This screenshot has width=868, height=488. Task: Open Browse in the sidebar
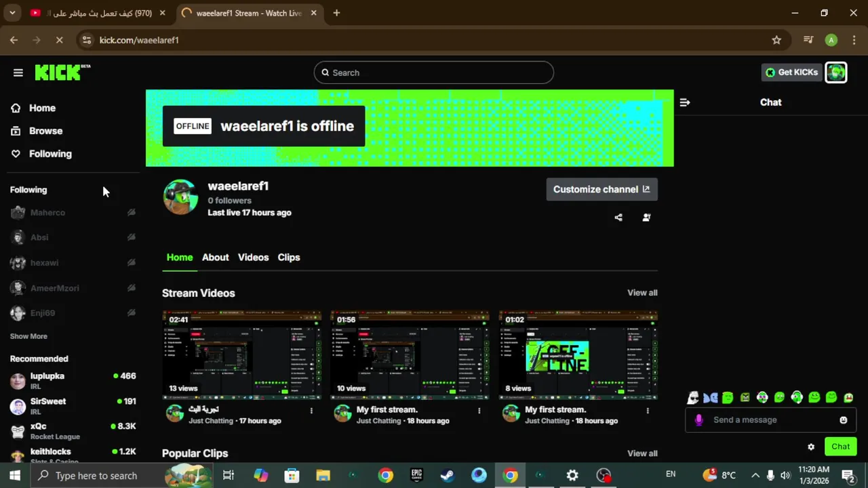pos(45,131)
